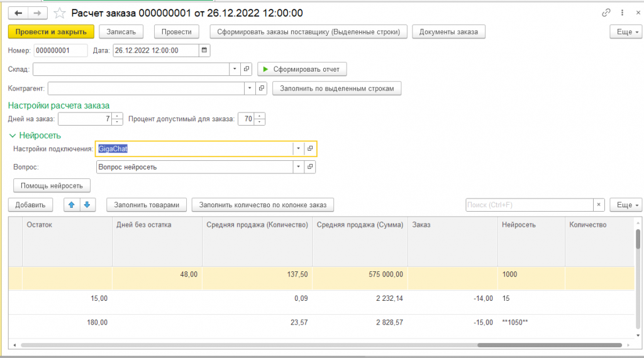Click Заполнить товарами button
Image resolution: width=644 pixels, height=358 pixels.
[147, 205]
